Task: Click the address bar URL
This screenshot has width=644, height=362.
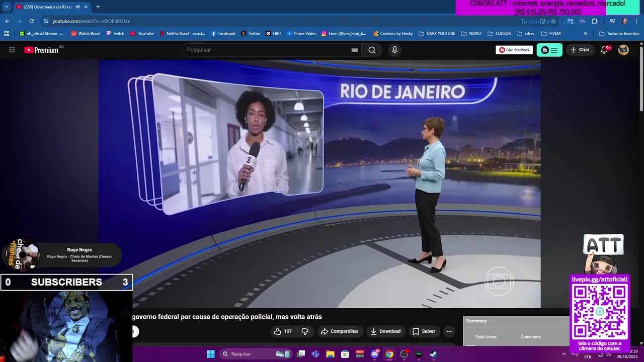Action: 91,21
